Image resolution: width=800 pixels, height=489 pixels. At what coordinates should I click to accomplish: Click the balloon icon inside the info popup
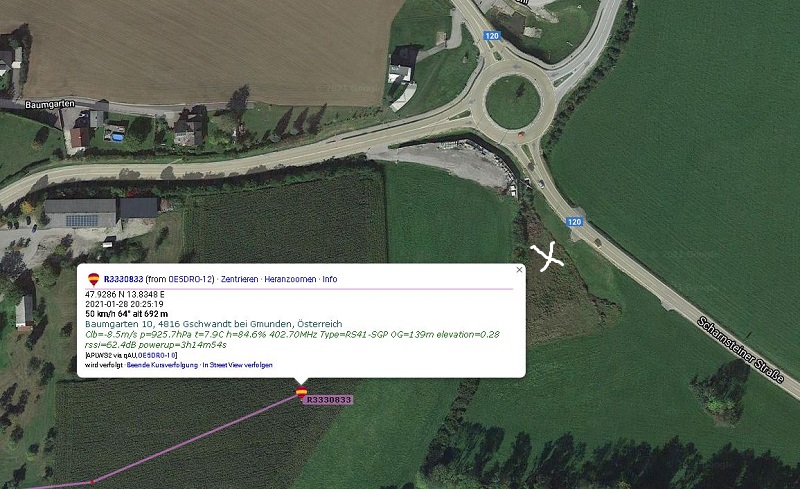(93, 279)
